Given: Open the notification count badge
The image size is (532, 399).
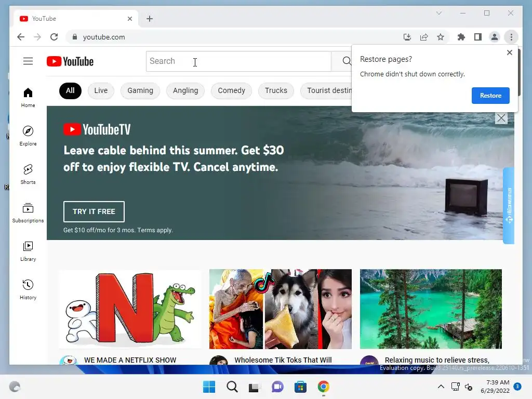Looking at the screenshot, I should coord(517,386).
